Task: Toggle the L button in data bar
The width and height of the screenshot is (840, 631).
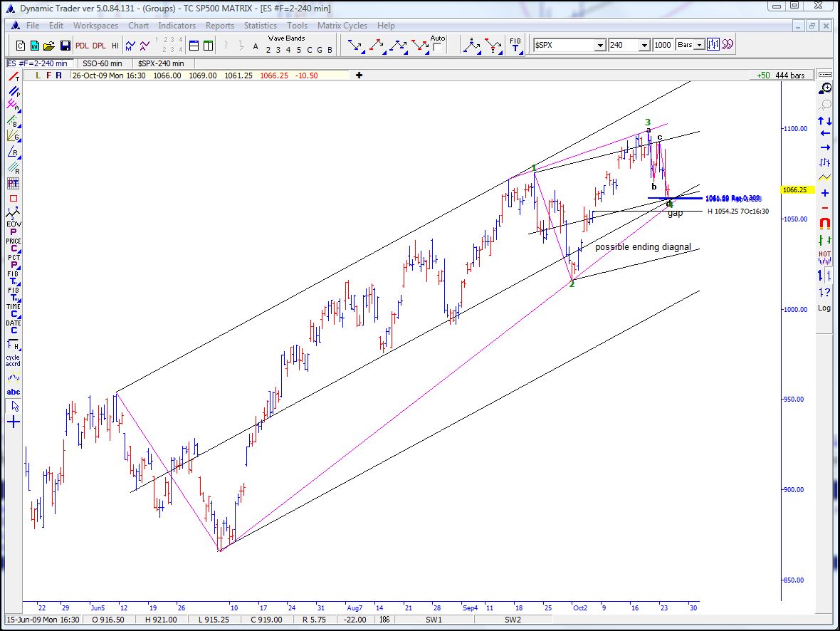Action: 38,75
